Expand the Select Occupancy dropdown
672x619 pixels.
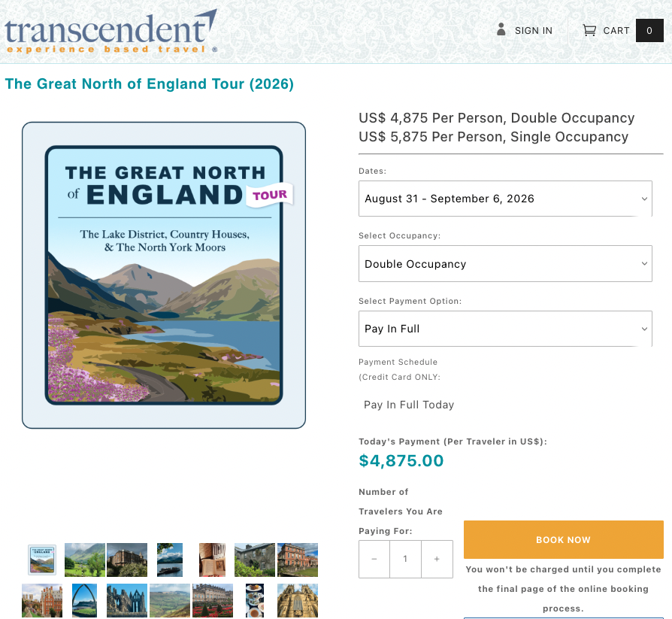pyautogui.click(x=505, y=264)
